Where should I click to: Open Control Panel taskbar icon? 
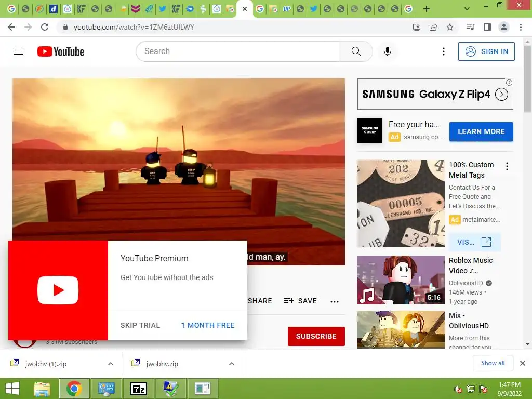pyautogui.click(x=106, y=389)
